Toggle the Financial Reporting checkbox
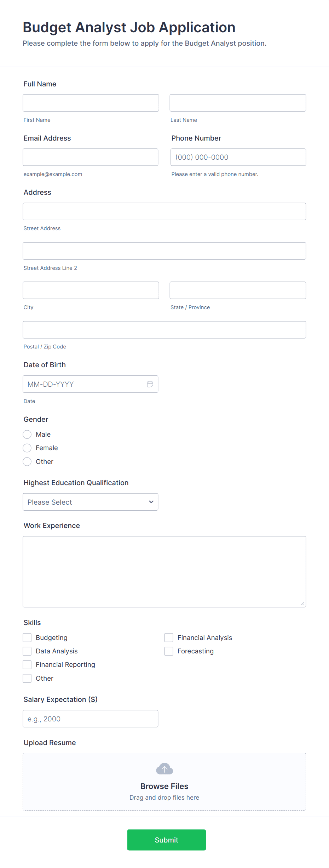329x868 pixels. [x=27, y=665]
